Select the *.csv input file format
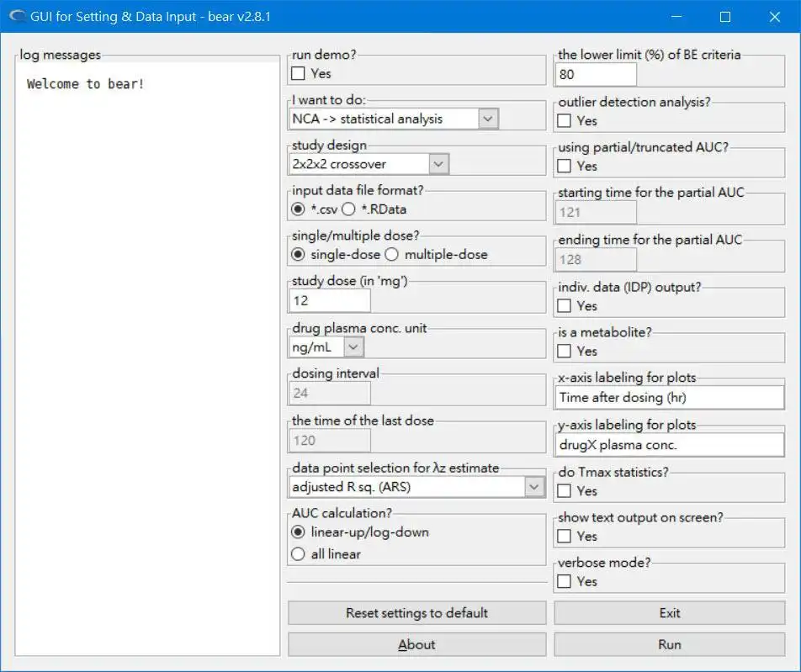 [298, 209]
